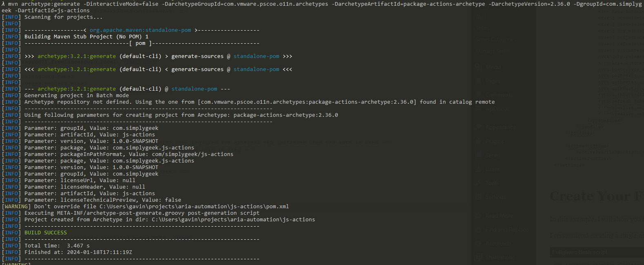Viewport: 644px width, 265px height.
Task: Click the Find and Replace gear icon
Action: (478, 229)
